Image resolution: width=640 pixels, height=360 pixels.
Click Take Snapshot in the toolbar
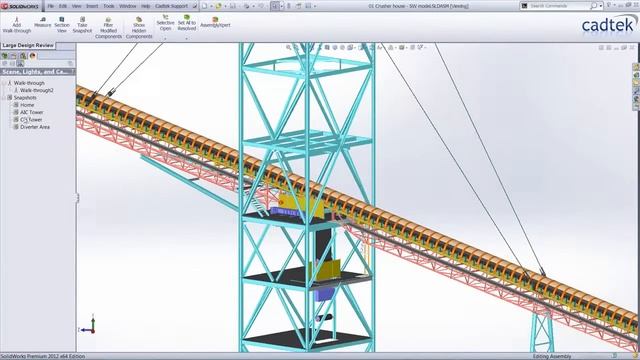pos(82,25)
